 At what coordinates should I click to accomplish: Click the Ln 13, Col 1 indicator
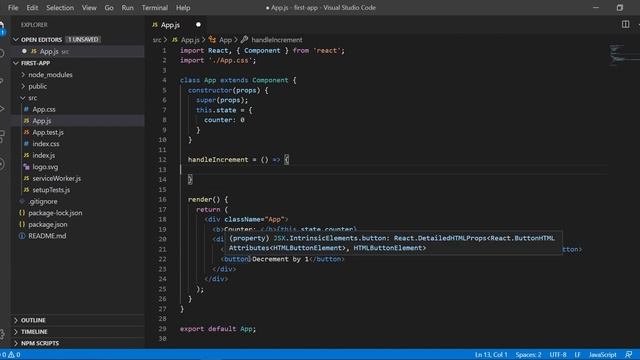tap(491, 355)
